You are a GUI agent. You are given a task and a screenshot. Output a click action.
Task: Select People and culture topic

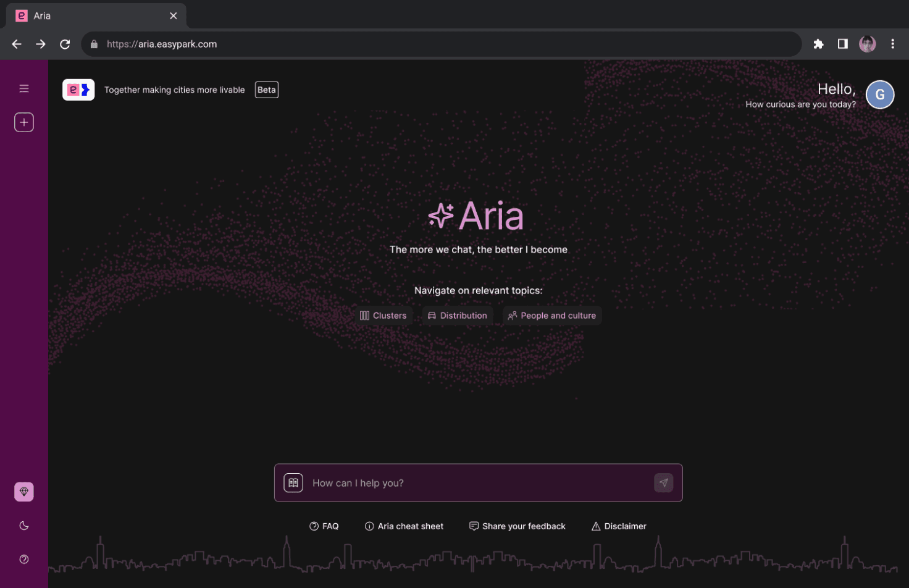pyautogui.click(x=552, y=316)
